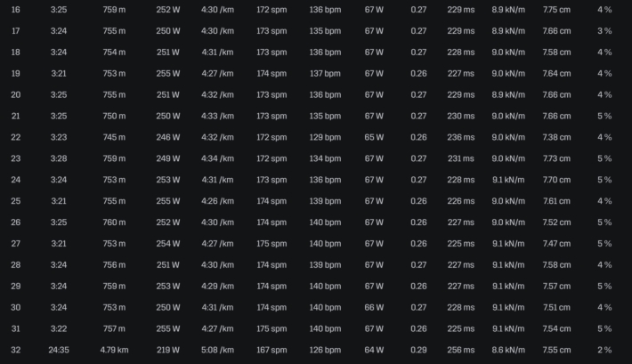The width and height of the screenshot is (632, 364).
Task: Select lap 28 row number
Action: (x=15, y=265)
